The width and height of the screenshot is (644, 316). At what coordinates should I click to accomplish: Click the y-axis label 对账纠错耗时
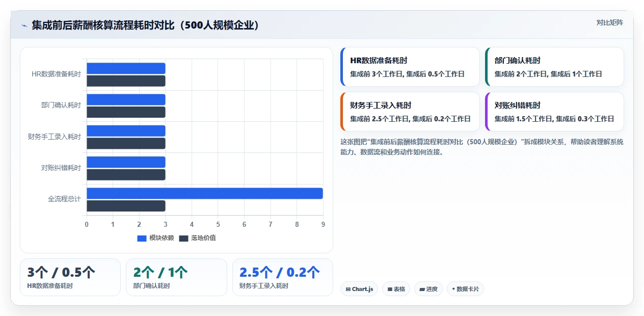click(61, 168)
